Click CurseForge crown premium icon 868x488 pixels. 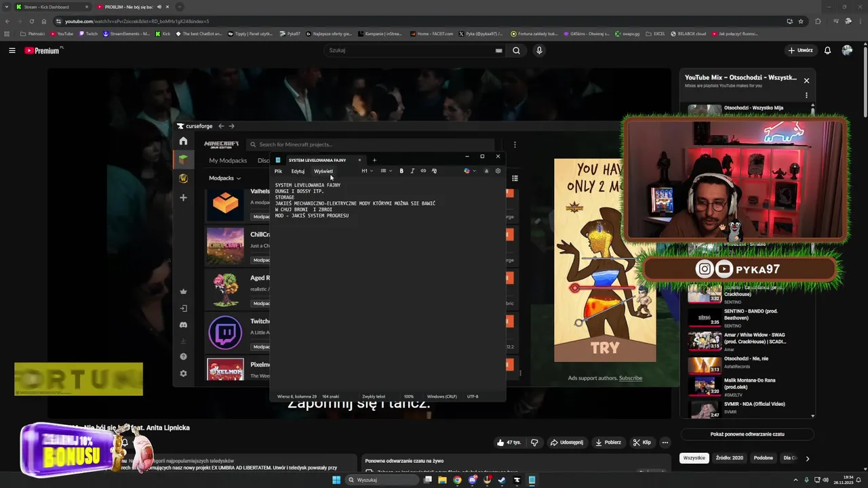(x=183, y=291)
